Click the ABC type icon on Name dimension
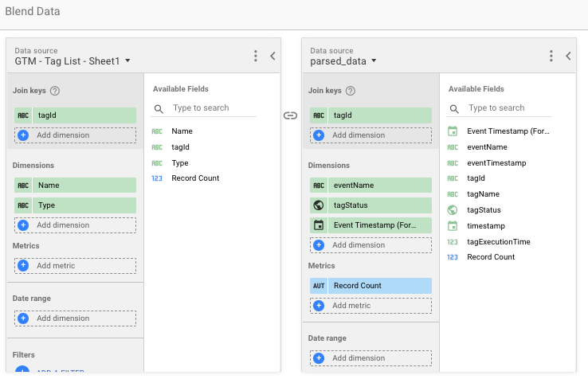Screen dimensions: 588x379 coord(23,186)
